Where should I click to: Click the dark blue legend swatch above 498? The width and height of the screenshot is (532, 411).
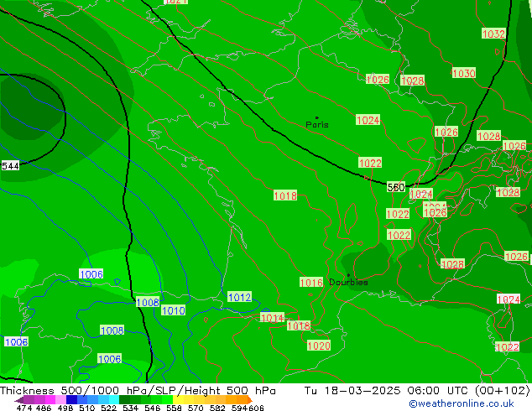point(71,399)
